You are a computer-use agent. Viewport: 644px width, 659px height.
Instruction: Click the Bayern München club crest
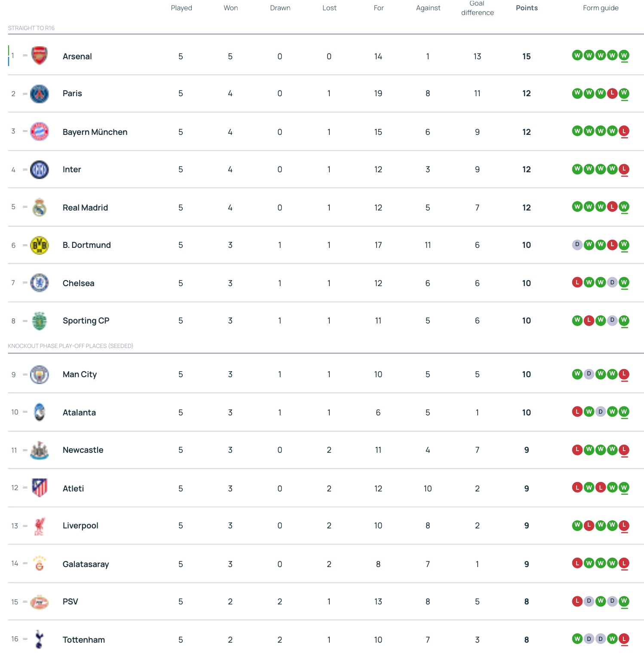click(40, 131)
